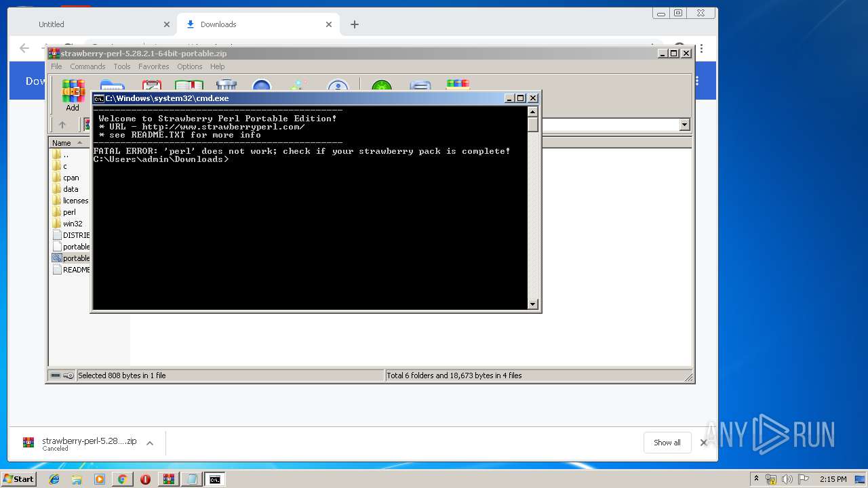The width and height of the screenshot is (868, 488).
Task: Switch to cmd.exe taskbar button
Action: click(x=215, y=479)
